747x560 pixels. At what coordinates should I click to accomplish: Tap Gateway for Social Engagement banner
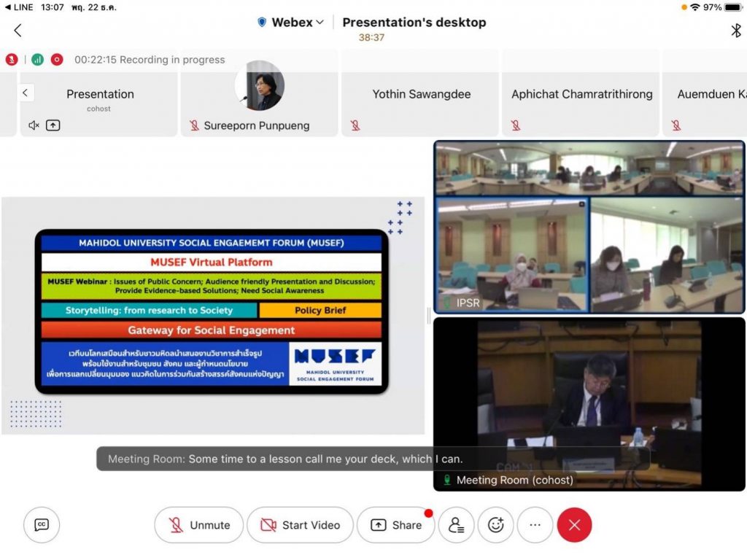tap(211, 330)
